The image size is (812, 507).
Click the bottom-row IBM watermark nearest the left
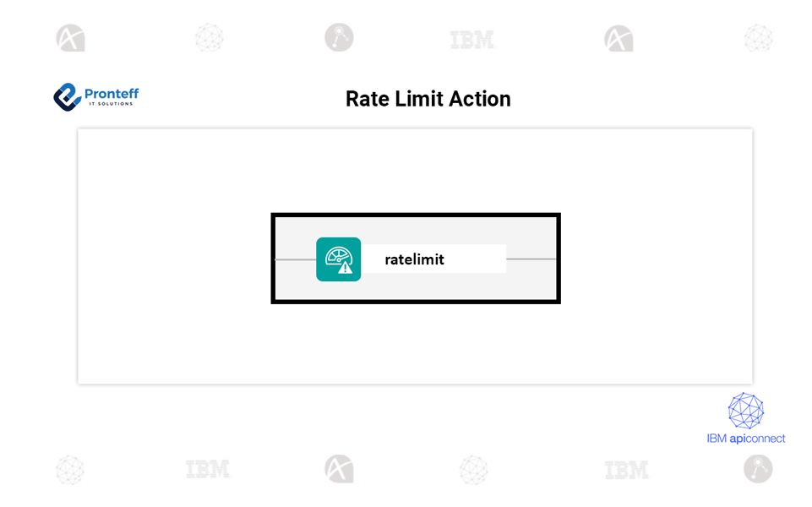click(x=209, y=470)
